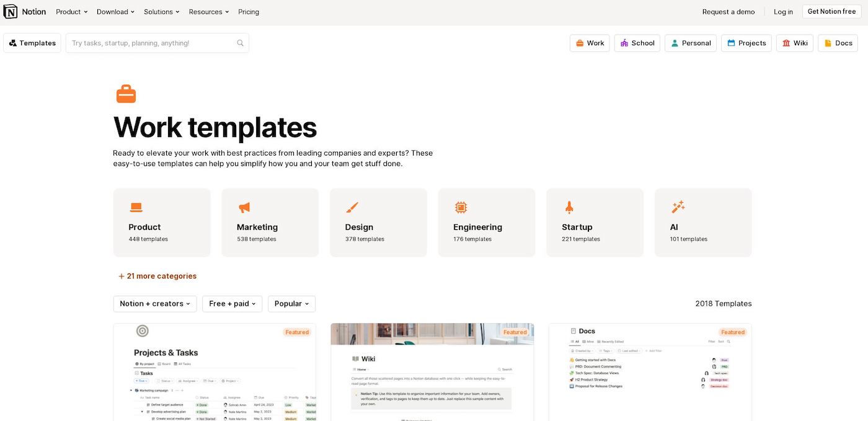Click the Engineering gear icon

(461, 207)
